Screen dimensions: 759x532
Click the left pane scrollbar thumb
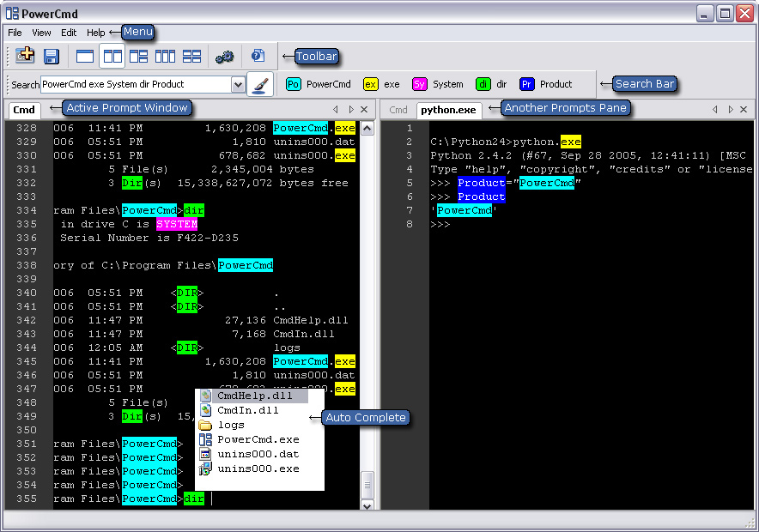[367, 485]
